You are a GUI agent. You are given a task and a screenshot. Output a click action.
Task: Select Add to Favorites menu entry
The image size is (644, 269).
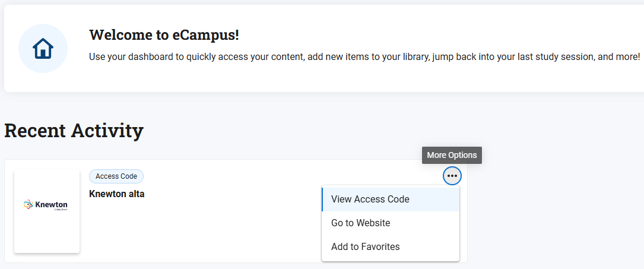(366, 247)
